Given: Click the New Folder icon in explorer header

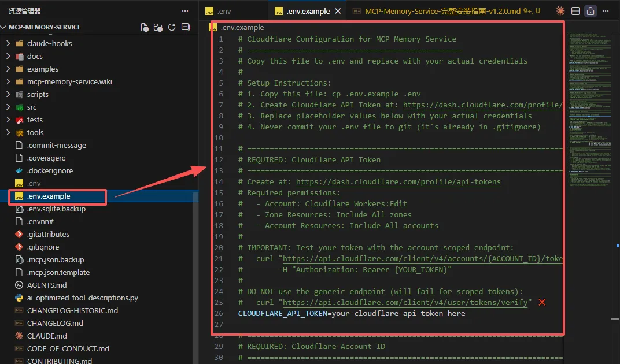Looking at the screenshot, I should pos(158,27).
